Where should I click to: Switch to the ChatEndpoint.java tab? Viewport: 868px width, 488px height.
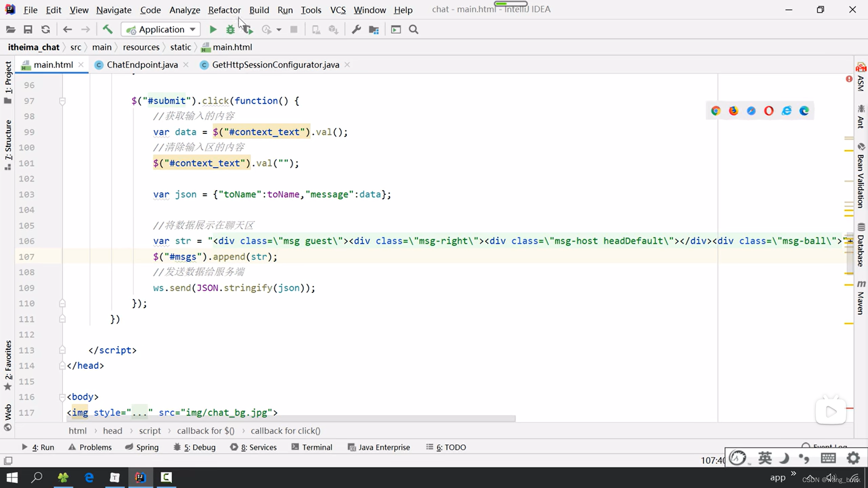point(142,65)
